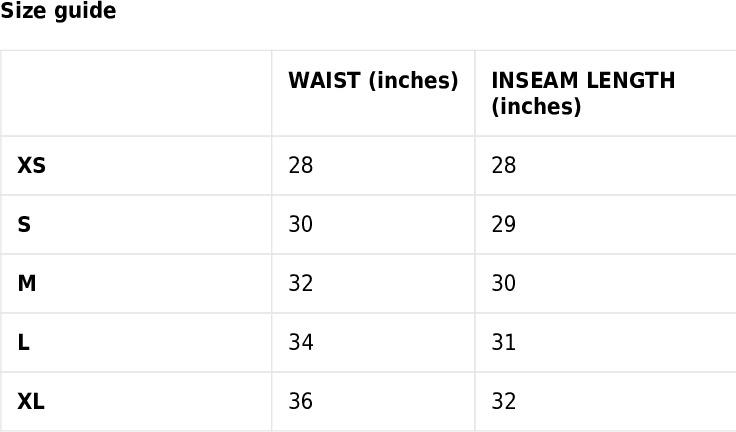Image resolution: width=736 pixels, height=432 pixels.
Task: Click the empty top-left header cell
Action: [136, 93]
